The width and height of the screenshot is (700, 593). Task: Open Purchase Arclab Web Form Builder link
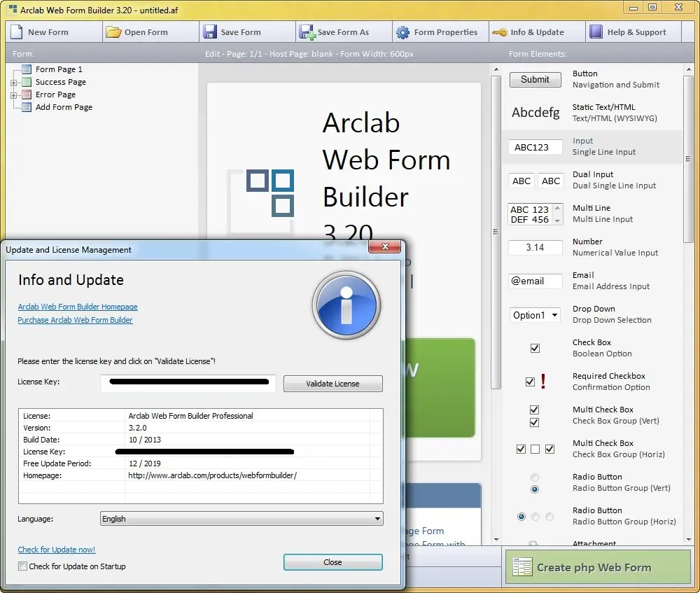click(75, 320)
